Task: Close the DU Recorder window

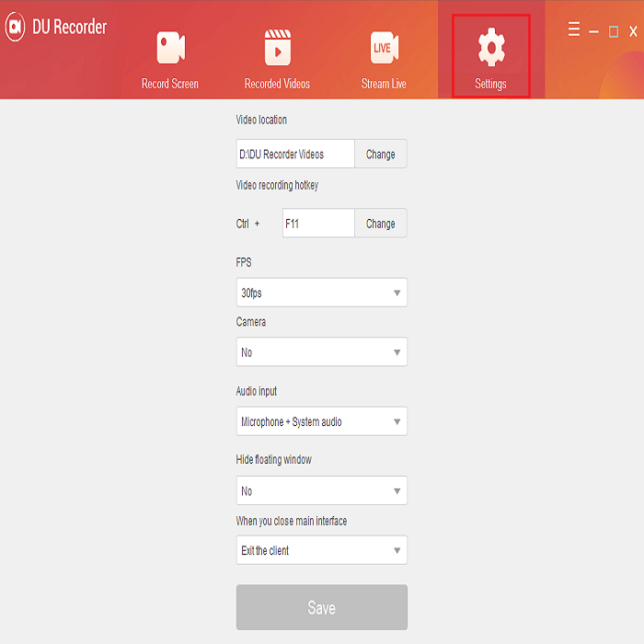Action: [x=633, y=31]
